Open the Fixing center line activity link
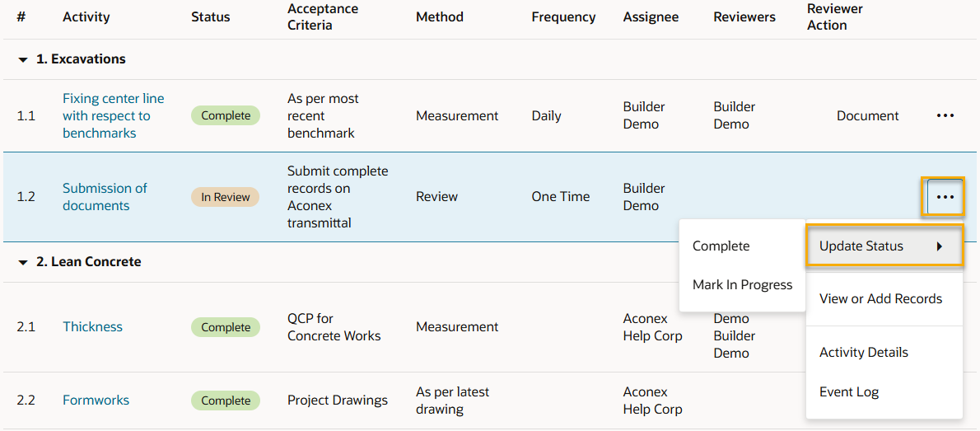The height and width of the screenshot is (431, 980). (x=113, y=115)
